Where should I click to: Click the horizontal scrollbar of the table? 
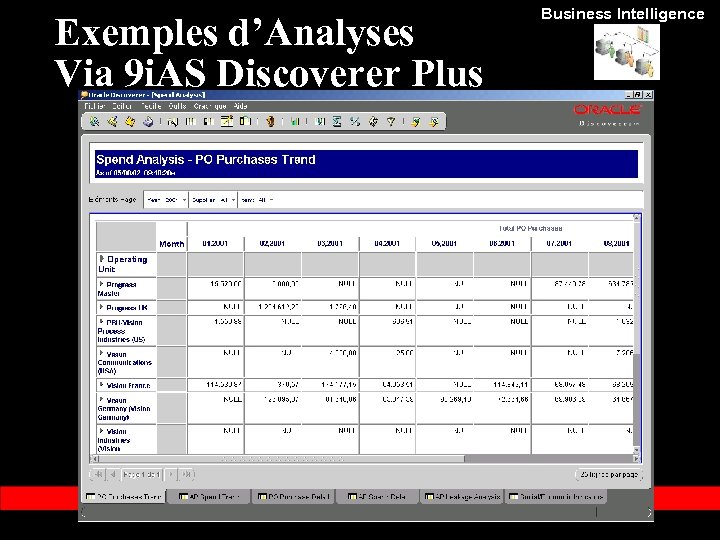pyautogui.click(x=281, y=459)
